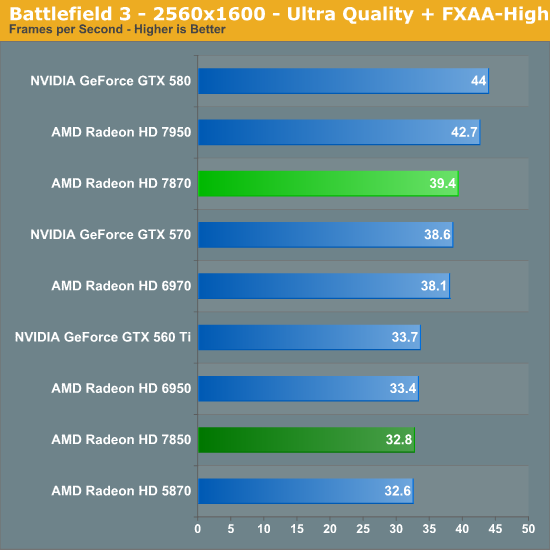
Task: Click the label 'NVIDIA GeForce GTX 560 Ti'
Action: [x=103, y=337]
